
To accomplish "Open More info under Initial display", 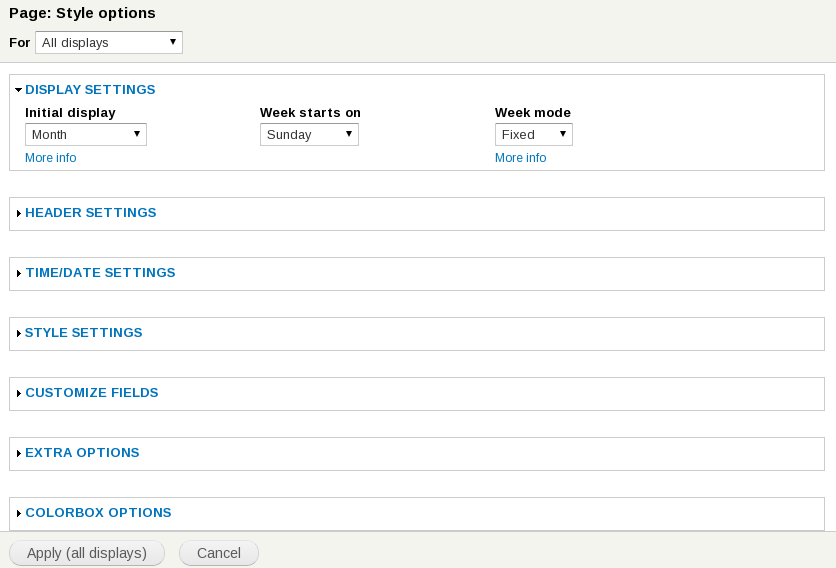I will tap(51, 158).
